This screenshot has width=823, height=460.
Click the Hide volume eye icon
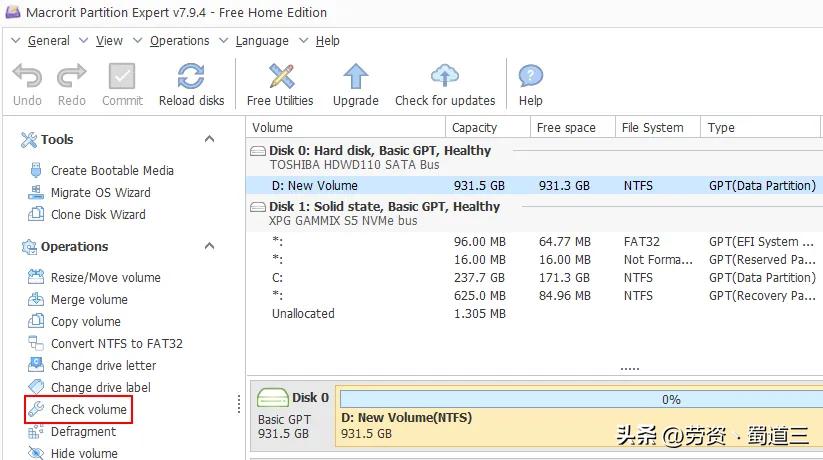coord(36,453)
